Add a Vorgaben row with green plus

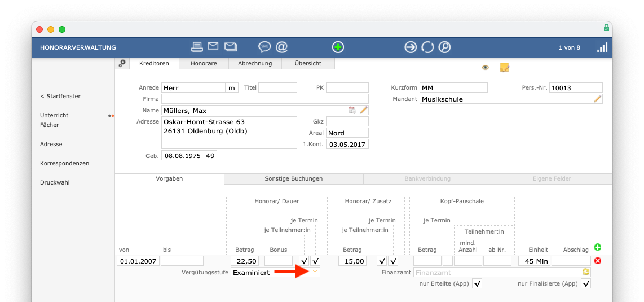point(598,247)
